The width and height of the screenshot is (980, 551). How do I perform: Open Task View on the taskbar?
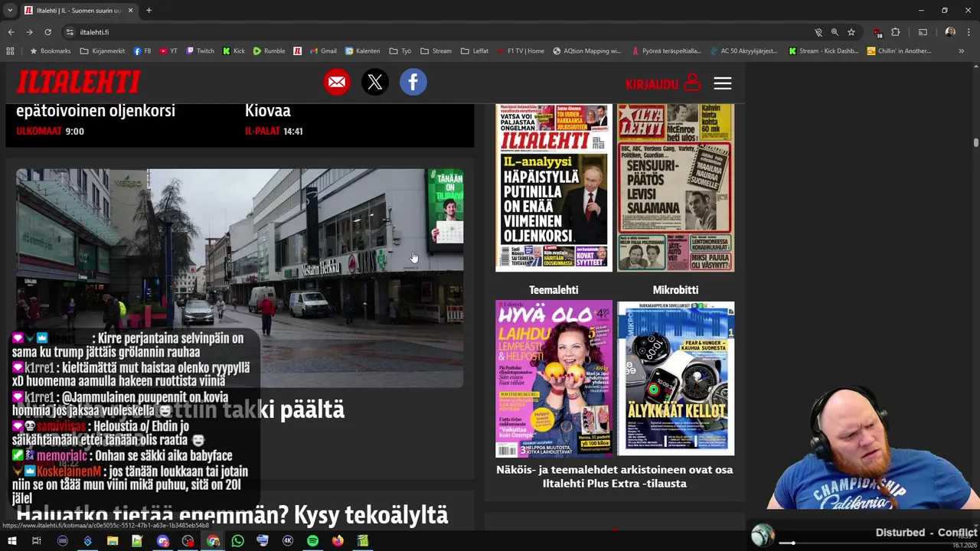(36, 541)
